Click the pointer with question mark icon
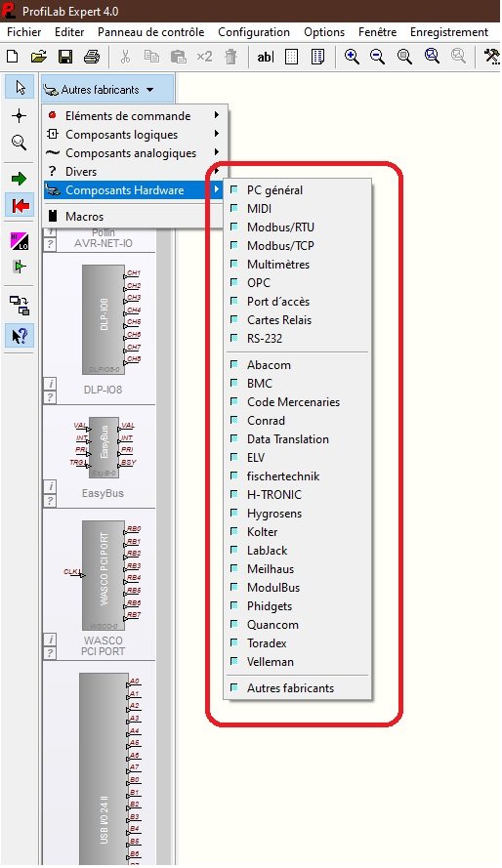The image size is (502, 868). click(x=20, y=337)
